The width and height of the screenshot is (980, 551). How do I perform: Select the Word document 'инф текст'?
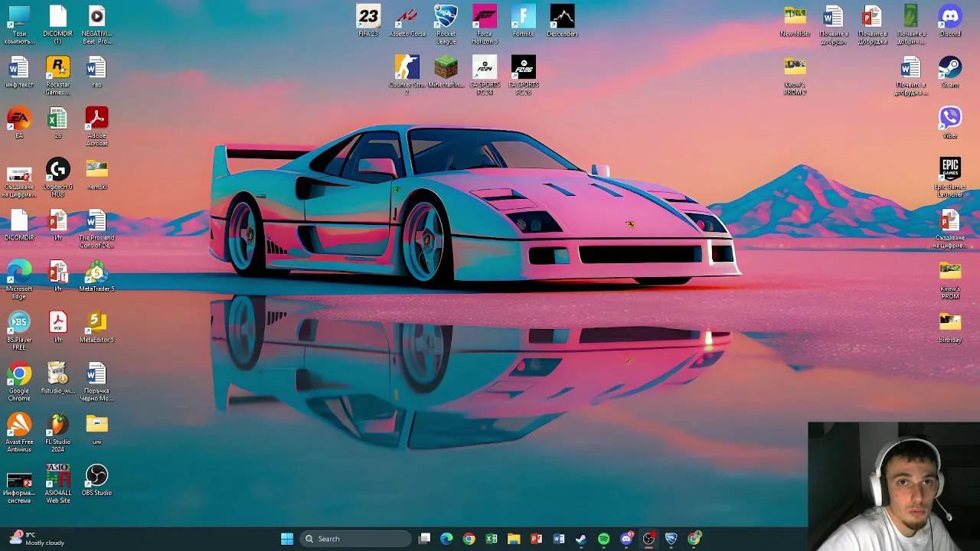[x=19, y=72]
